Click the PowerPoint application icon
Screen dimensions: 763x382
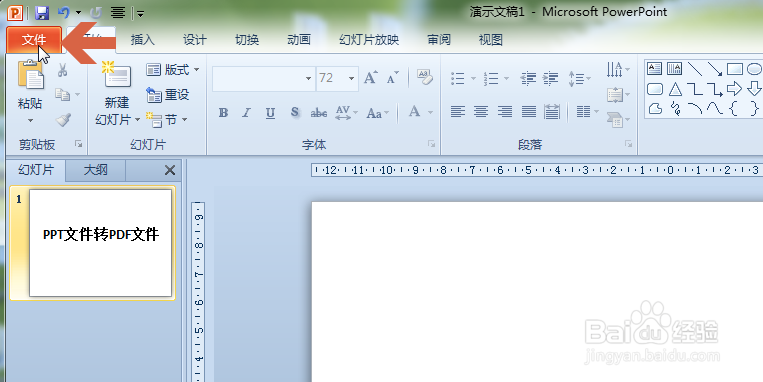click(15, 13)
